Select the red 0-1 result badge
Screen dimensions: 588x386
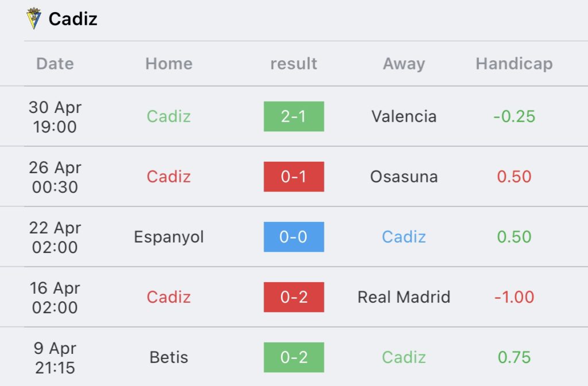click(x=293, y=177)
